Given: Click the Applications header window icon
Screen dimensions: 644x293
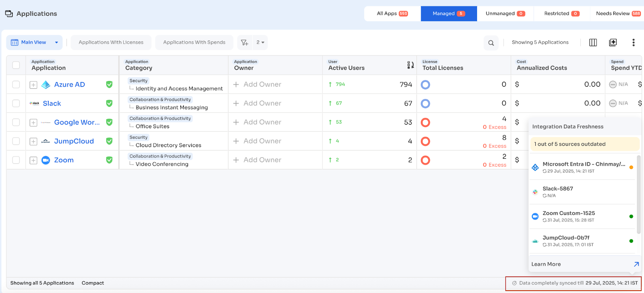Looking at the screenshot, I should tap(9, 14).
